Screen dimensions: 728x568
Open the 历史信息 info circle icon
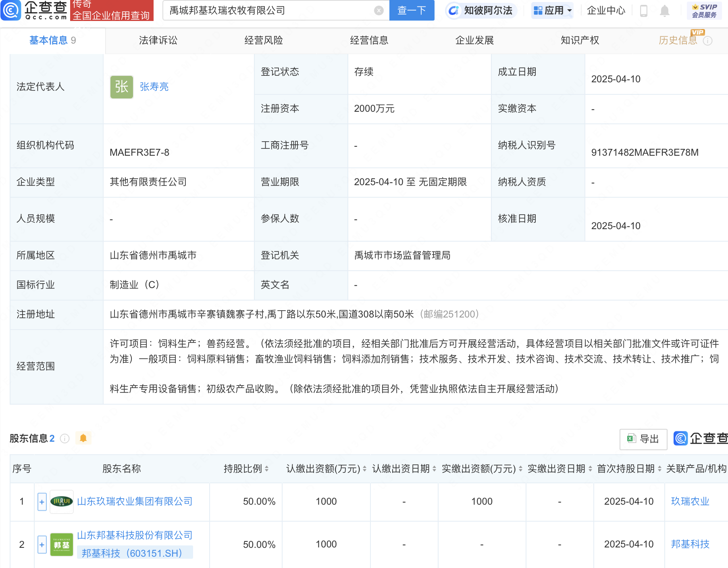(708, 41)
